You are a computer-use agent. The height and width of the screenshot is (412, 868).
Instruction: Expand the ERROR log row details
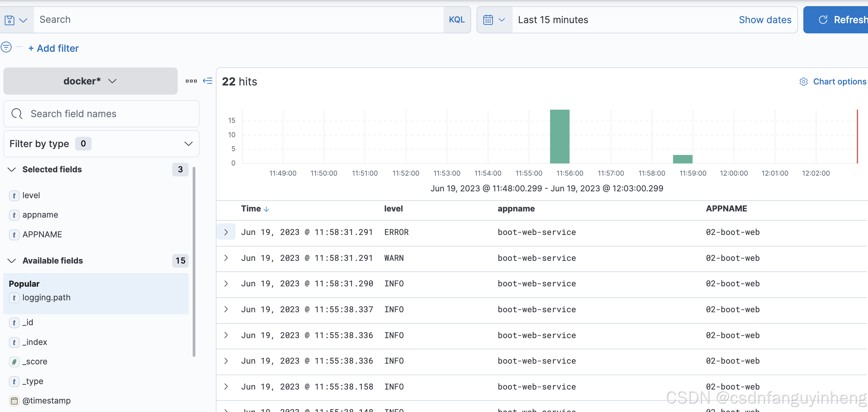click(x=226, y=232)
